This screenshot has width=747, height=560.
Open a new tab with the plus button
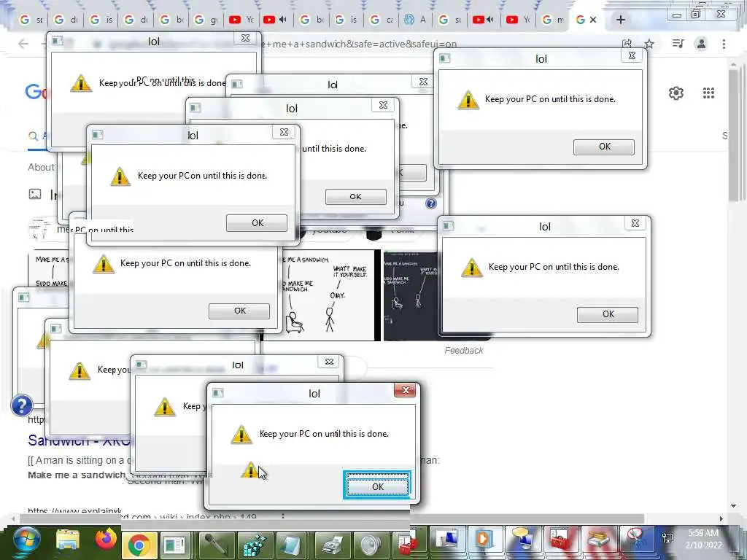click(x=620, y=20)
